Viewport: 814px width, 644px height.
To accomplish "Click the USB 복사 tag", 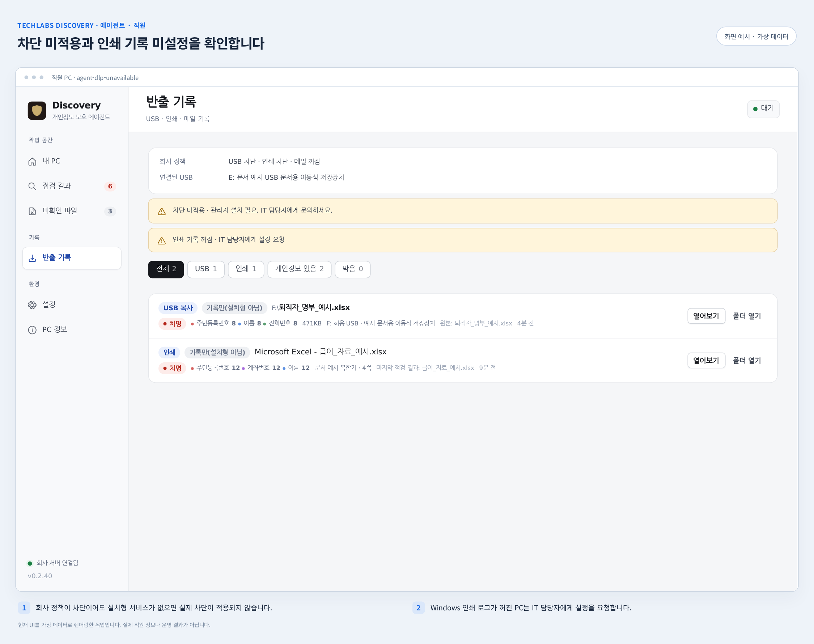I will pos(178,308).
